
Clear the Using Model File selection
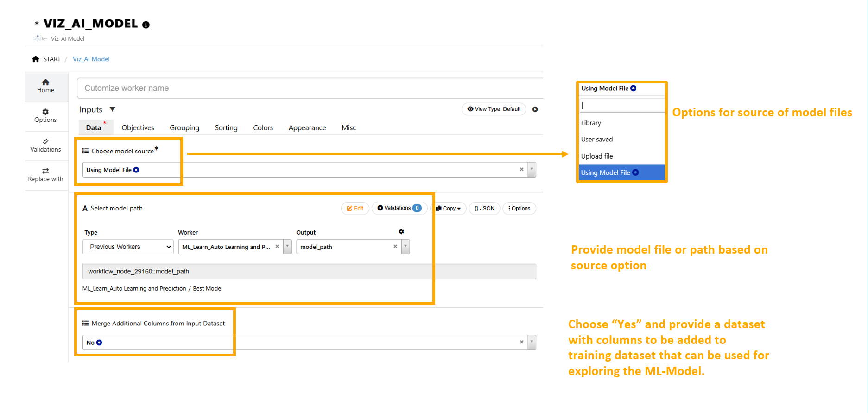tap(521, 170)
